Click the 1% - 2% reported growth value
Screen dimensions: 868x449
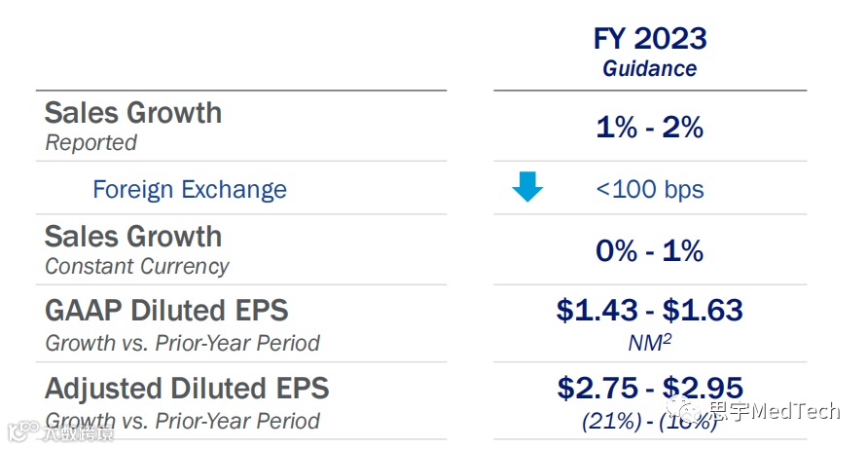coord(650,128)
